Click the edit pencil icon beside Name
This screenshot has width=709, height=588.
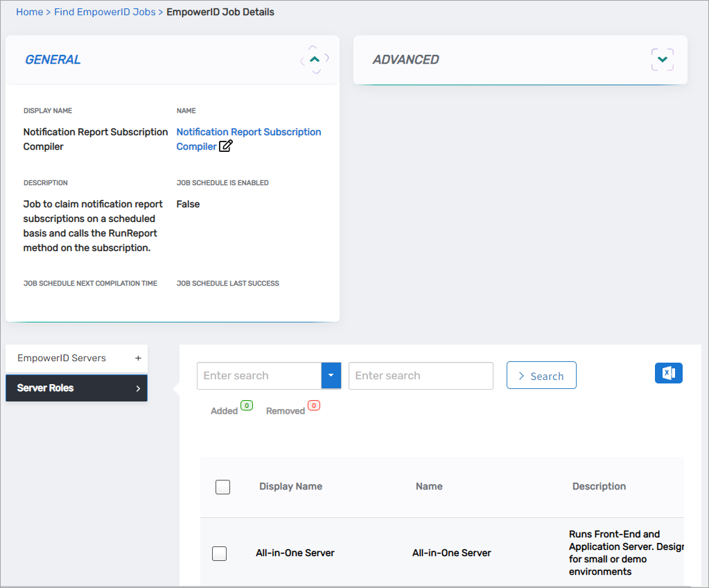[x=226, y=146]
